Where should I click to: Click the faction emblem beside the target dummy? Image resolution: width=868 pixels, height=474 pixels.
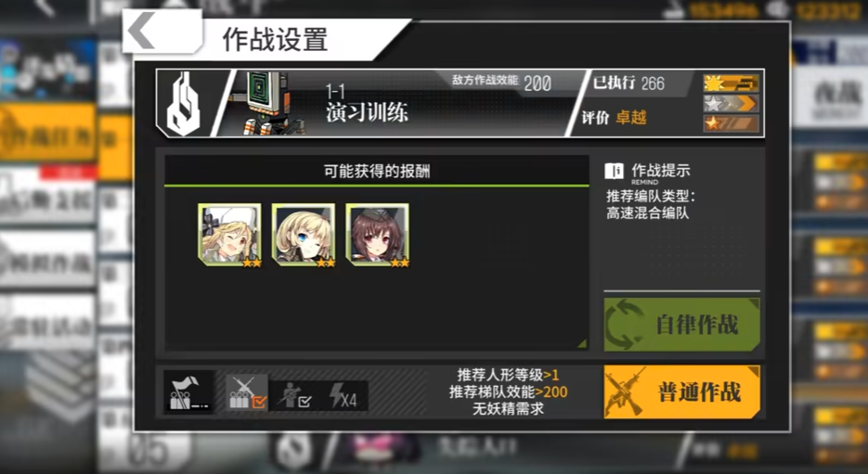click(x=185, y=104)
